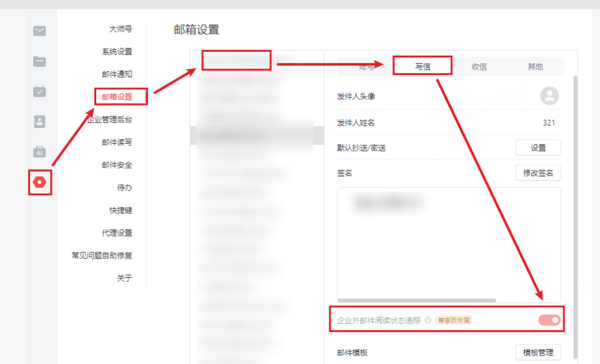Select 邮件读写 in settings menu
The height and width of the screenshot is (364, 600).
pyautogui.click(x=117, y=142)
